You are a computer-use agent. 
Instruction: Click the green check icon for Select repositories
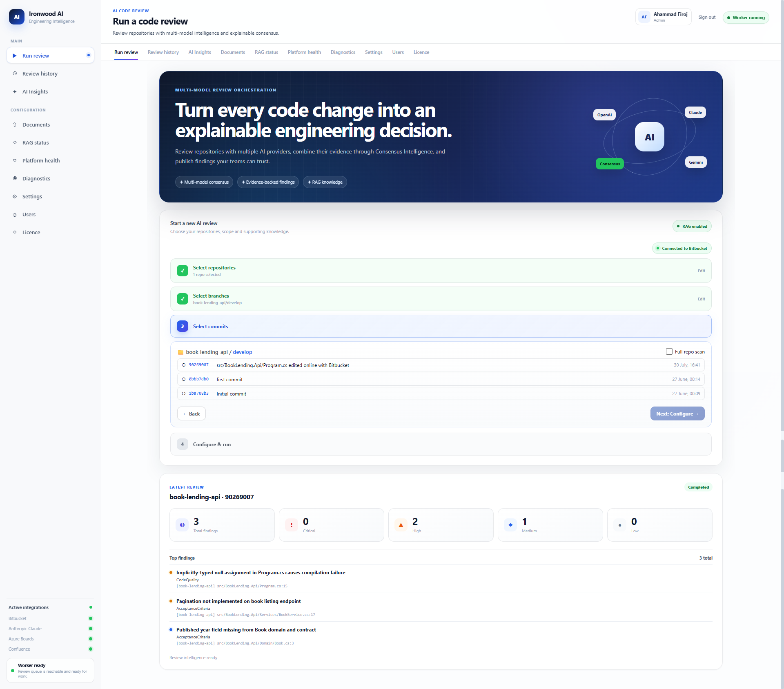(x=183, y=271)
